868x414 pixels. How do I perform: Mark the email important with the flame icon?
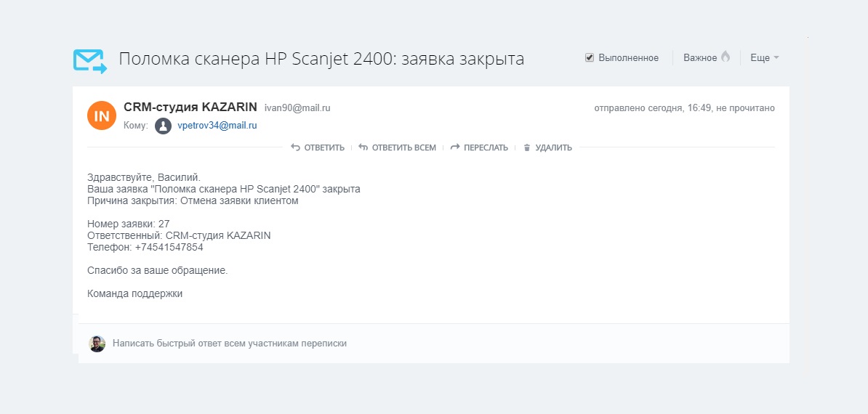point(725,57)
